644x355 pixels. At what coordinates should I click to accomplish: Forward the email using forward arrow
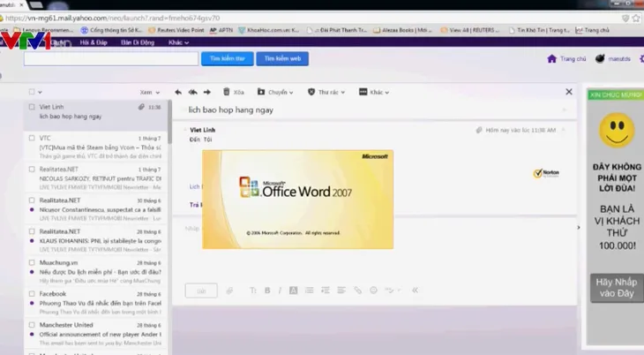pos(207,92)
